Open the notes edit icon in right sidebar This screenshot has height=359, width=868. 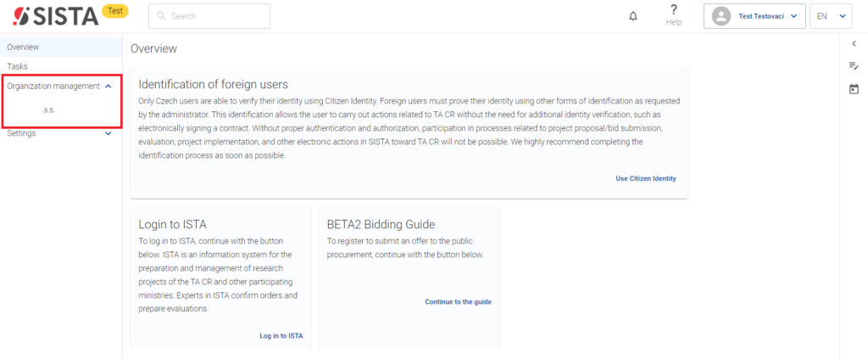click(854, 66)
